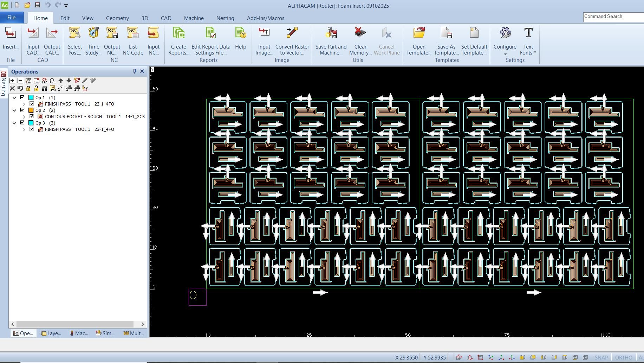Image resolution: width=644 pixels, height=363 pixels.
Task: Switch to the Edit ribbon tab
Action: point(65,18)
